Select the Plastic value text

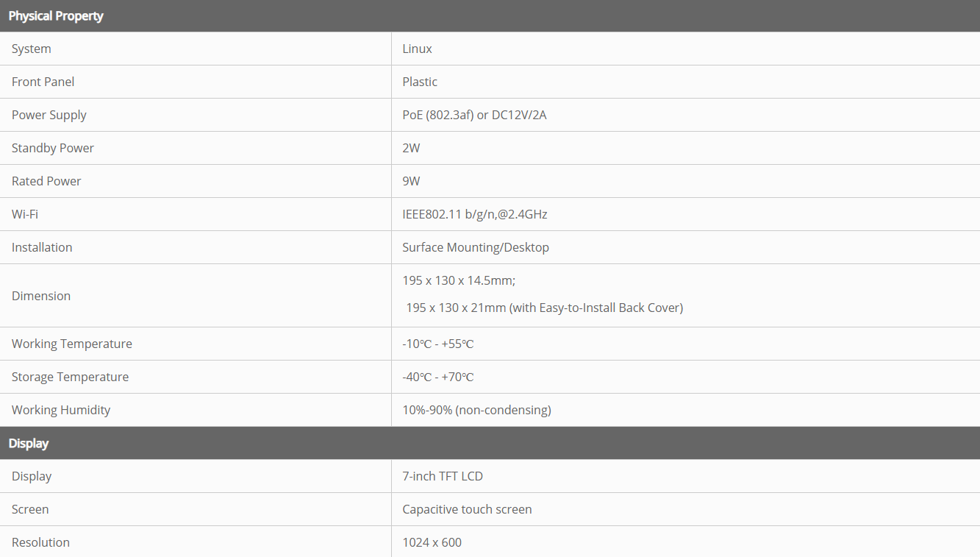(x=420, y=82)
